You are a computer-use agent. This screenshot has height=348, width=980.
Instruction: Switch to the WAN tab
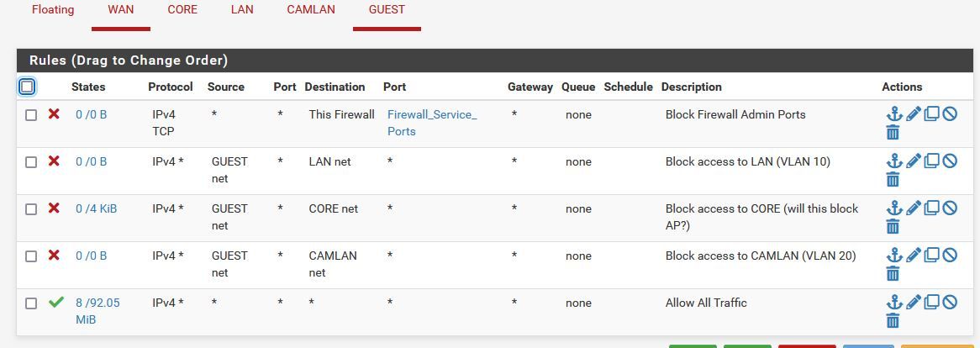(121, 10)
